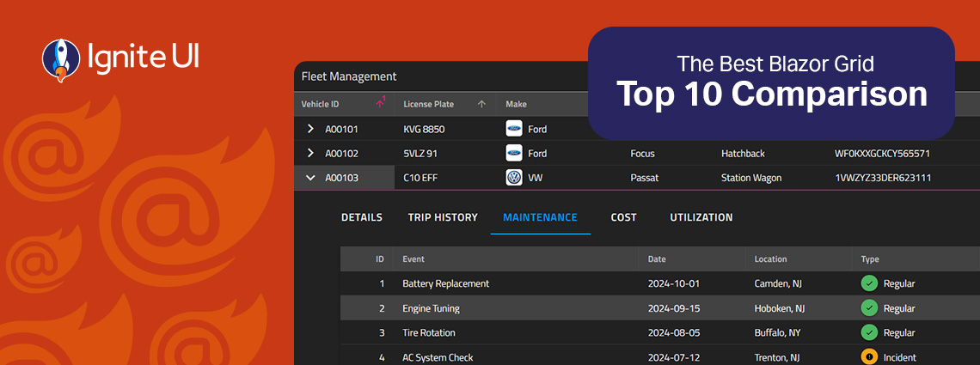
Task: Click the Event column header
Action: pyautogui.click(x=516, y=259)
